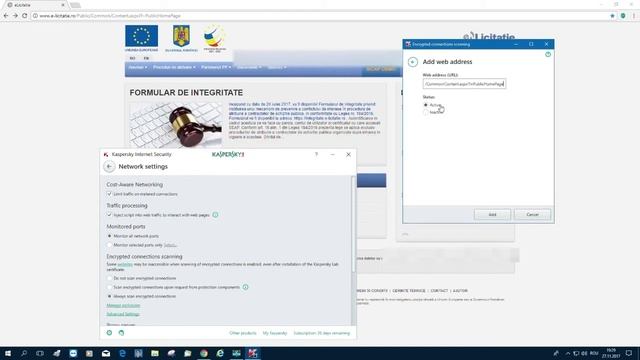Viewport: 640px width, 360px height.
Task: Click Select link for monitored ports
Action: [x=170, y=245]
